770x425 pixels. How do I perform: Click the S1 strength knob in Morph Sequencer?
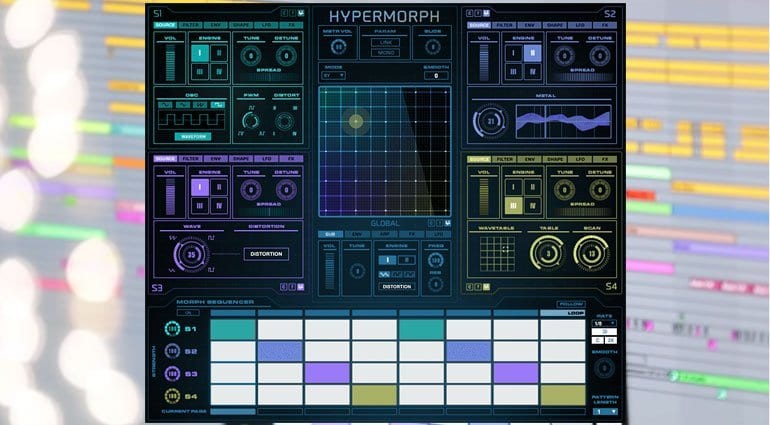172,328
